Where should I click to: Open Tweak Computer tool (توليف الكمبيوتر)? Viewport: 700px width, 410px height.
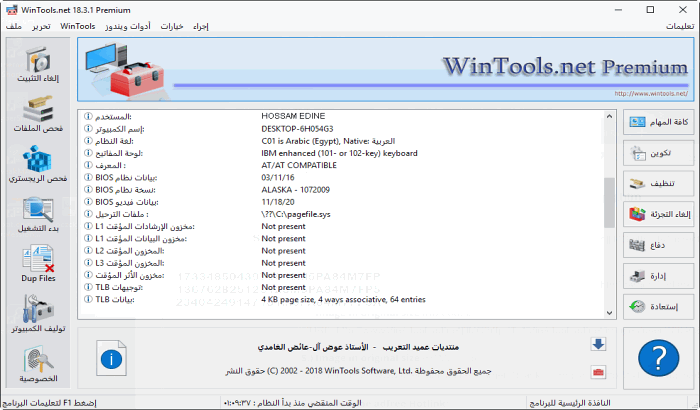click(38, 314)
